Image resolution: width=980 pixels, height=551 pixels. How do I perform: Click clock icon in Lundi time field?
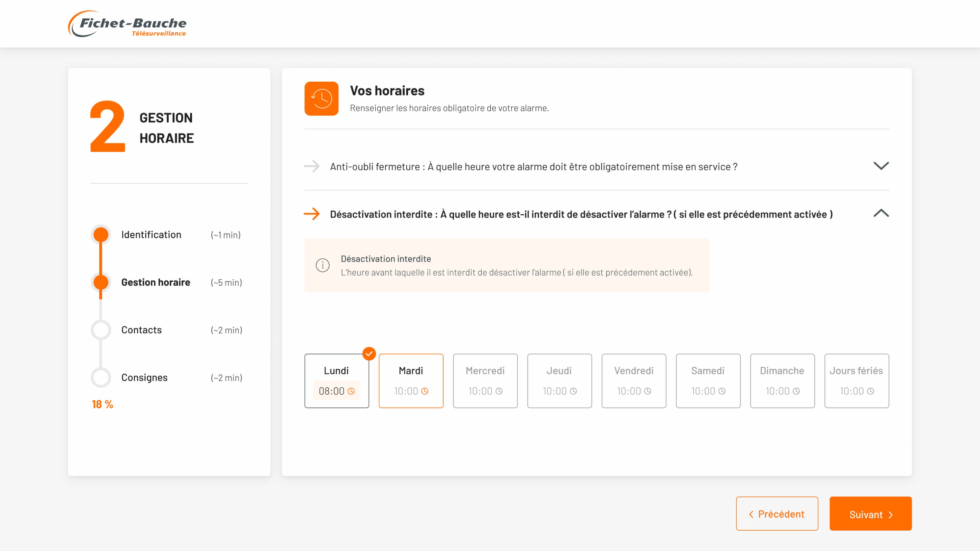(351, 391)
